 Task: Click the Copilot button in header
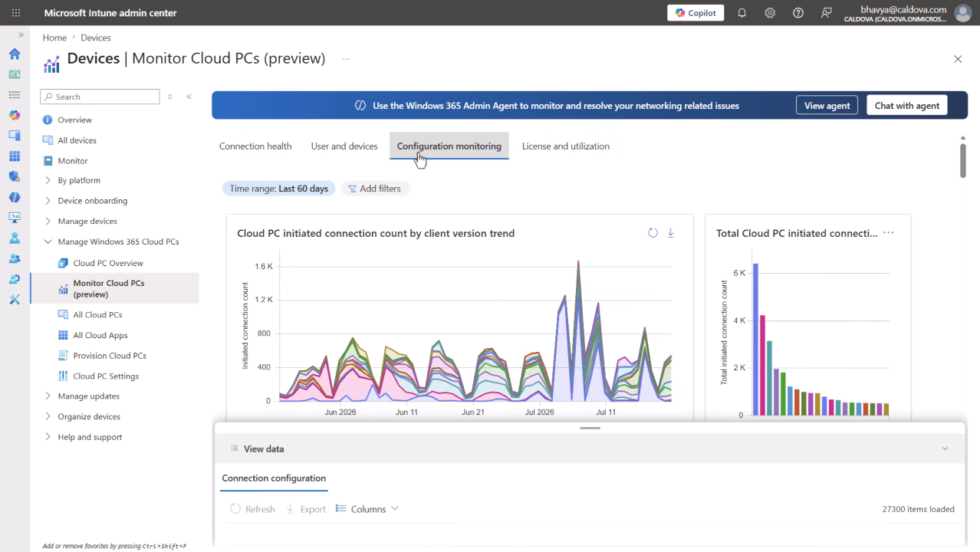(x=696, y=13)
